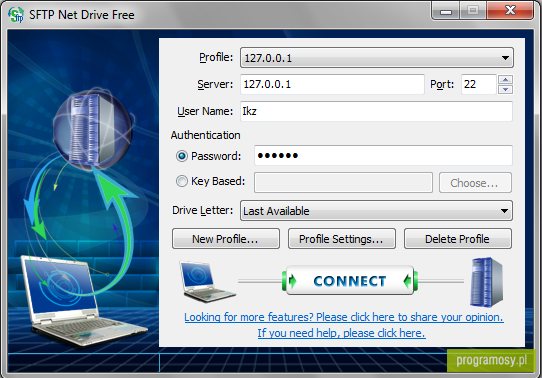Select Password authentication radio button
The width and height of the screenshot is (542, 378).
click(x=182, y=156)
